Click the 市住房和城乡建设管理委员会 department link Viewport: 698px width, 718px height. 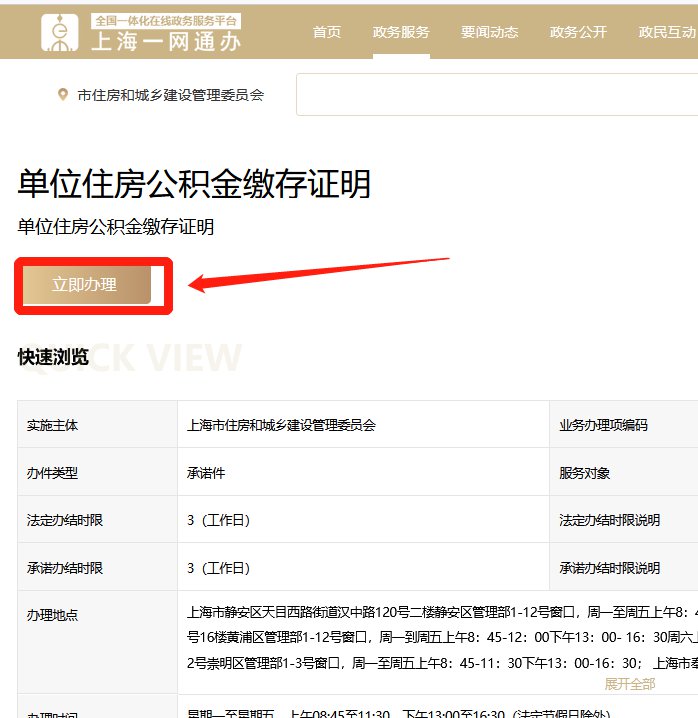(170, 95)
